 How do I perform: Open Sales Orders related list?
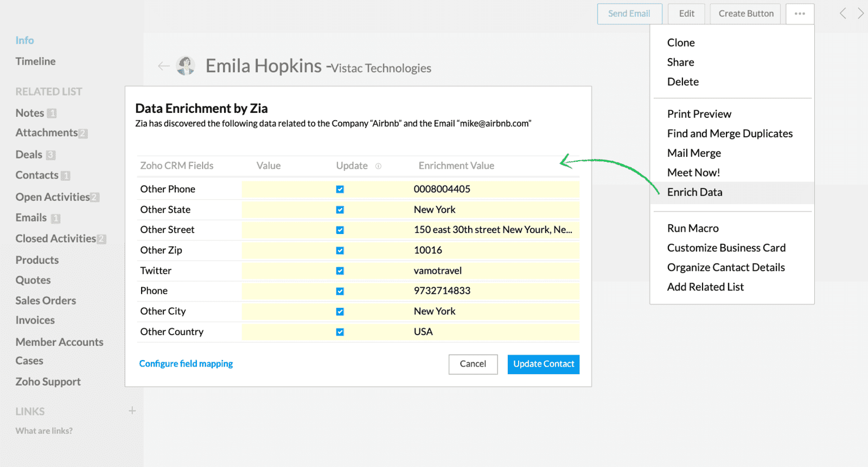click(46, 300)
